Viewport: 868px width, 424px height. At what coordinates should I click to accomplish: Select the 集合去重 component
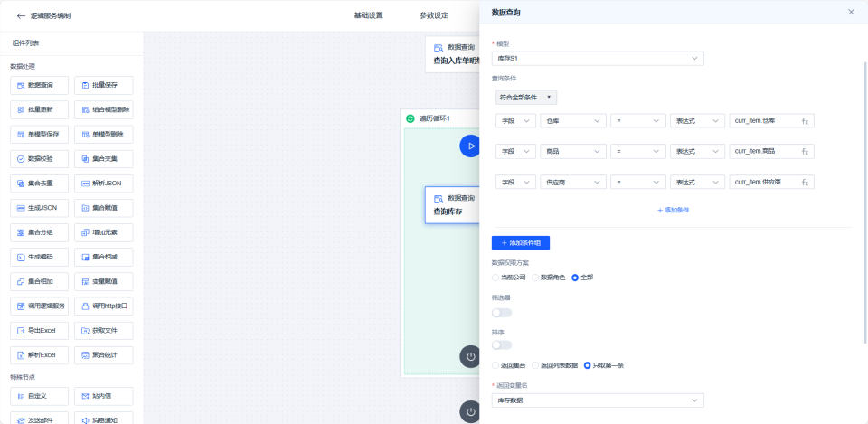[39, 184]
